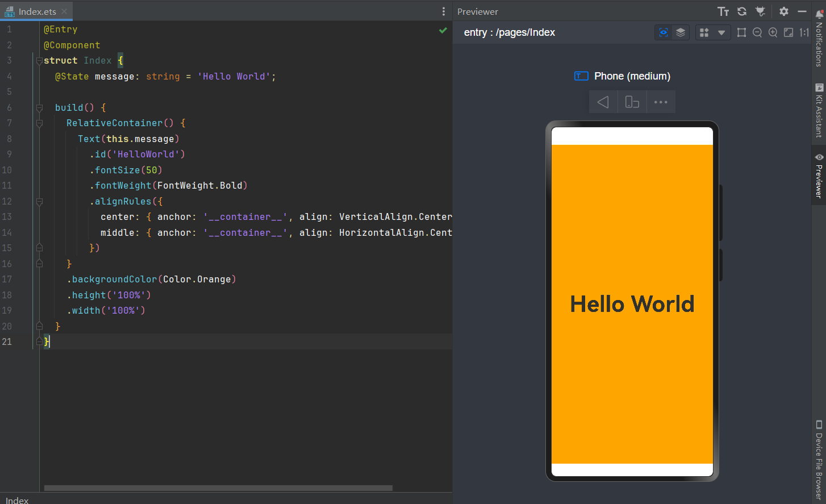
Task: Open the more options ellipsis under Phone
Action: 661,102
